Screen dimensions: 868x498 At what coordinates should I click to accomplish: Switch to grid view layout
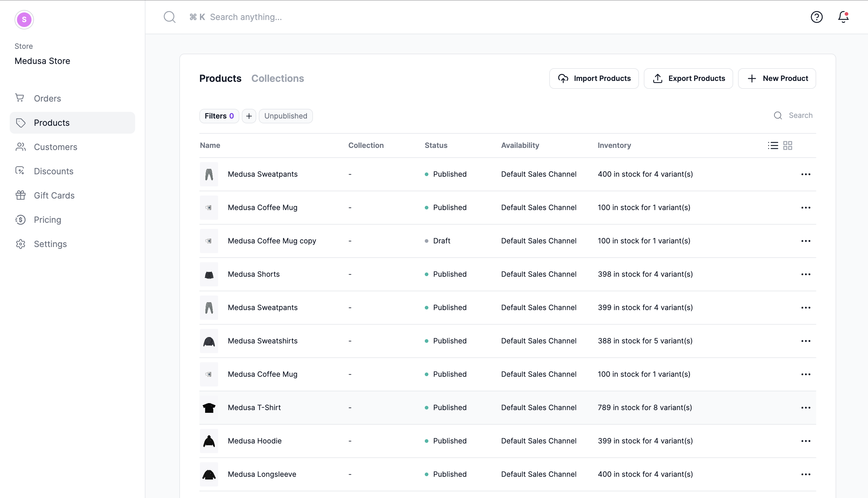coord(788,145)
